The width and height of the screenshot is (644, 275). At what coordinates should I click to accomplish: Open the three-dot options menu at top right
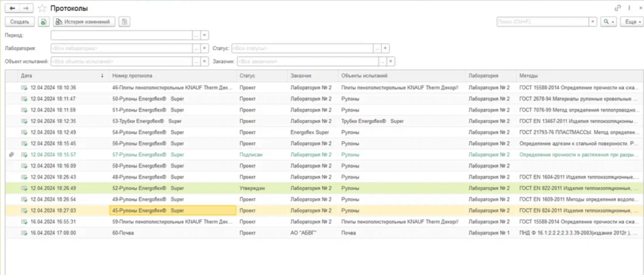coord(629,8)
